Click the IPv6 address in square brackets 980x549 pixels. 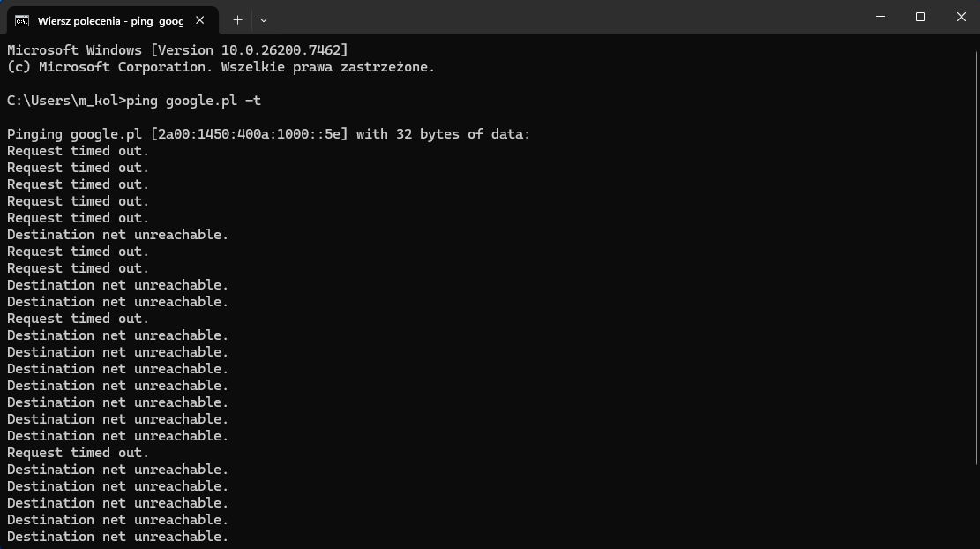pyautogui.click(x=249, y=134)
